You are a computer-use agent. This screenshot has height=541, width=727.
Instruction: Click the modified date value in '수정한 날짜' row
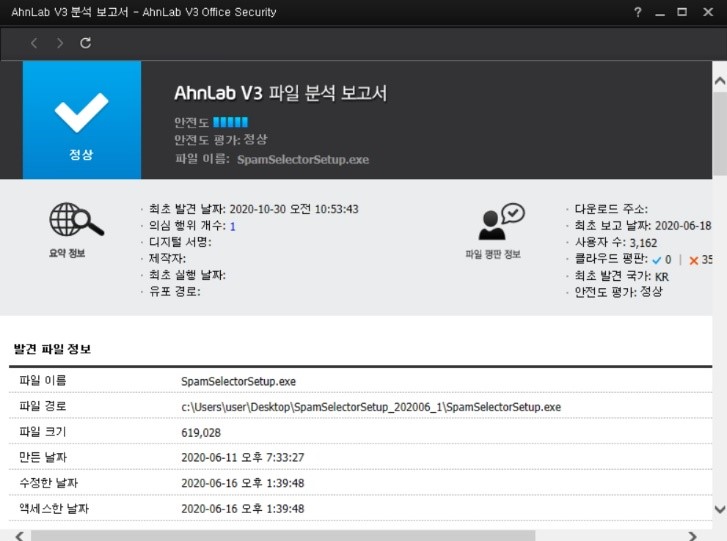coord(242,483)
